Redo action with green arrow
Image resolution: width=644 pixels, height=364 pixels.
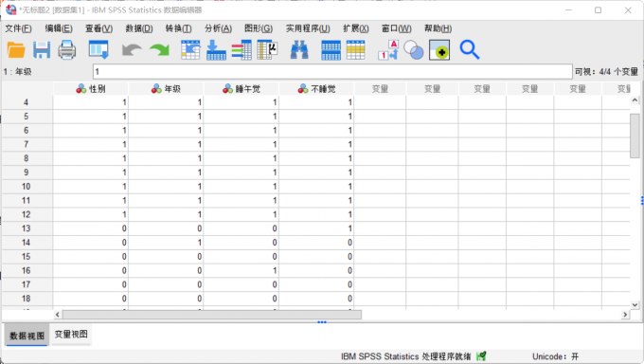(159, 50)
